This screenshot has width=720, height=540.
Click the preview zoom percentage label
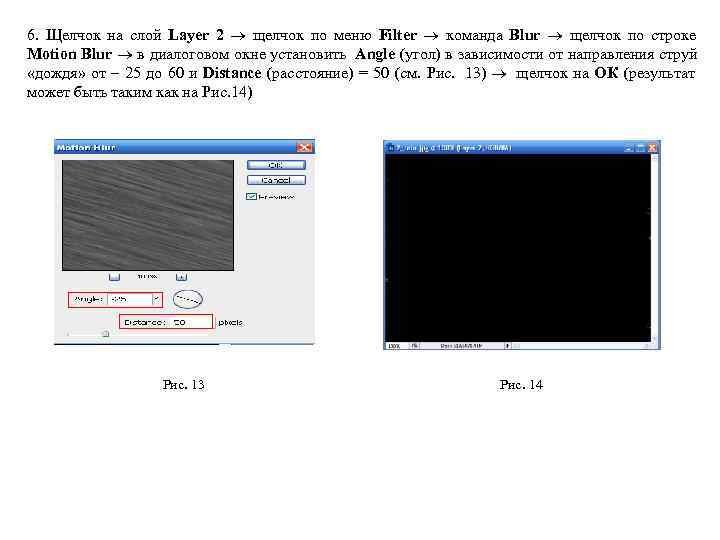147,276
